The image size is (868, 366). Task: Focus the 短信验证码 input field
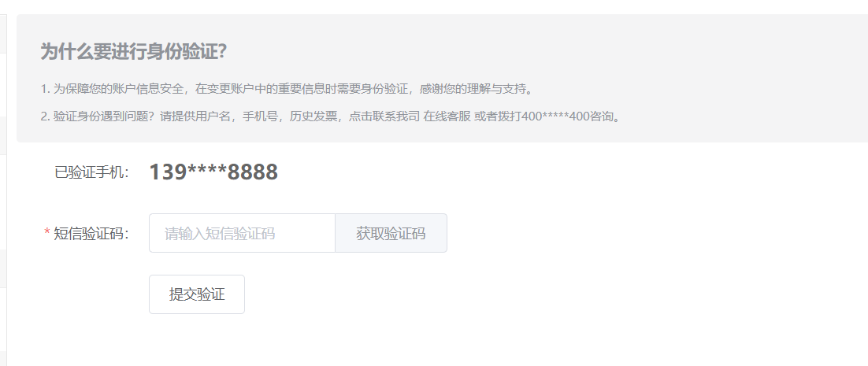[x=242, y=233]
